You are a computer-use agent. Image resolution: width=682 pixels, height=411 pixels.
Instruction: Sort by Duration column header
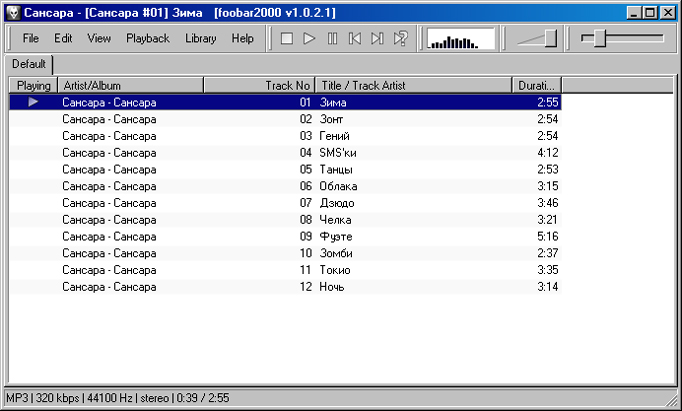click(537, 86)
